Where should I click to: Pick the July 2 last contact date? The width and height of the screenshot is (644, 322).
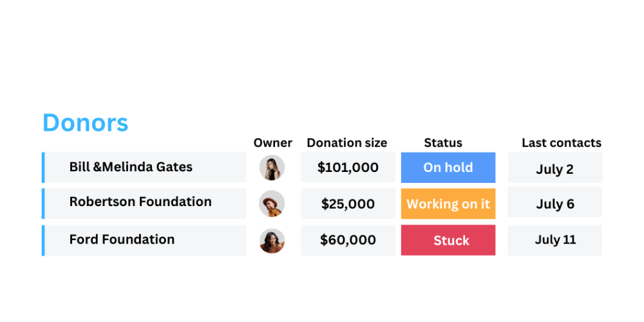point(555,167)
